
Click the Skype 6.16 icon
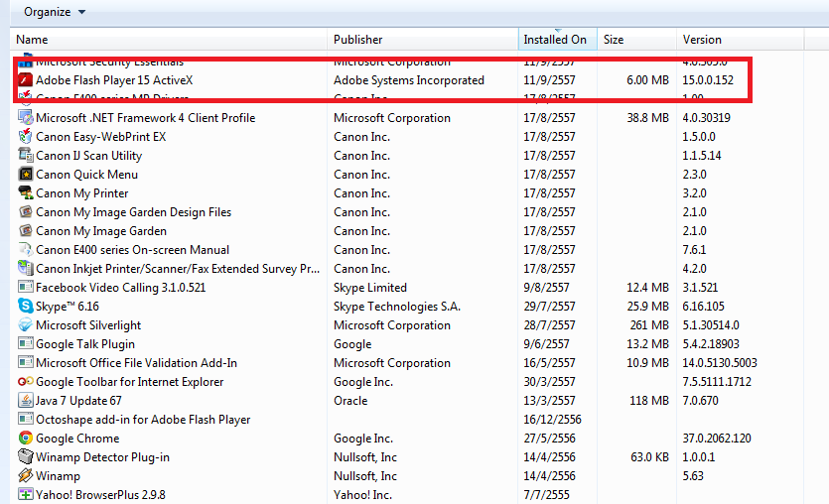(x=25, y=307)
